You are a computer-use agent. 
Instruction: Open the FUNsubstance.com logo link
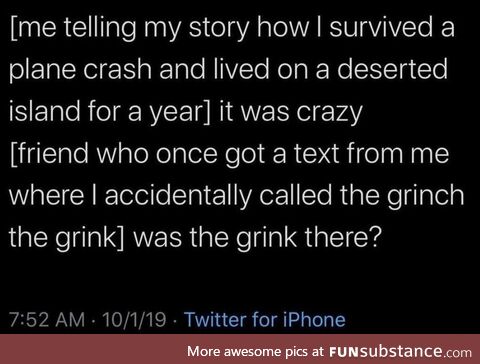click(400, 351)
